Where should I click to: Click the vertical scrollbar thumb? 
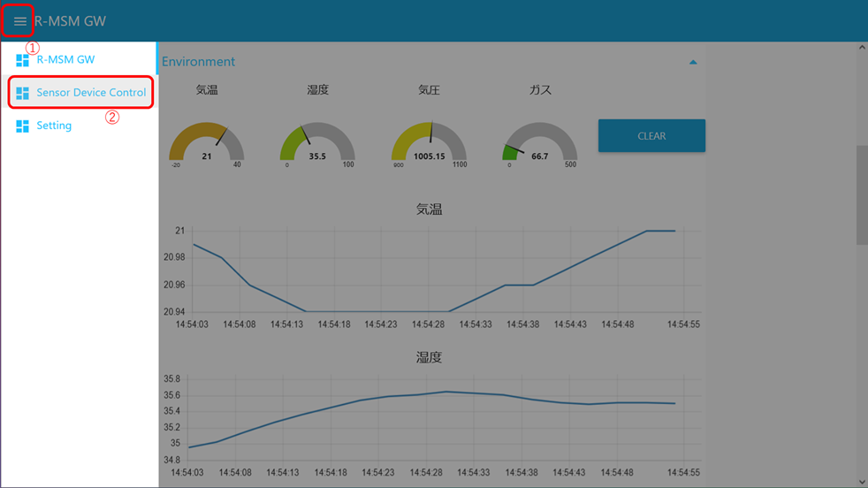[x=862, y=194]
